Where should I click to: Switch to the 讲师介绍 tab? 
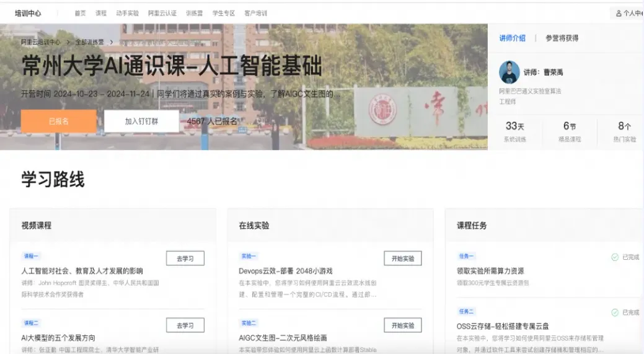click(512, 38)
